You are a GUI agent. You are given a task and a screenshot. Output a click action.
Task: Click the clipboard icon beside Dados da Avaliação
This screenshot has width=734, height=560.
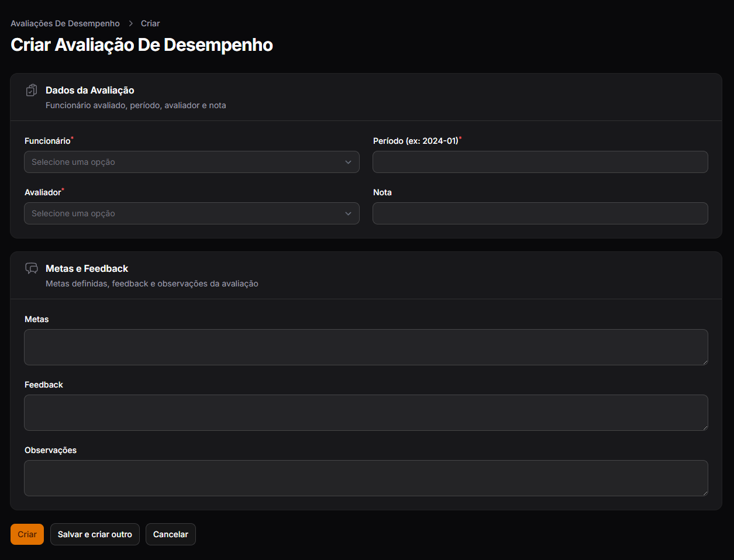[x=32, y=91]
